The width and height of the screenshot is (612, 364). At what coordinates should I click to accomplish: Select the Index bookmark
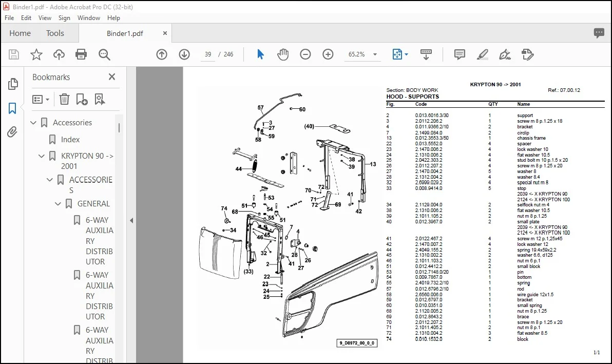tap(70, 139)
